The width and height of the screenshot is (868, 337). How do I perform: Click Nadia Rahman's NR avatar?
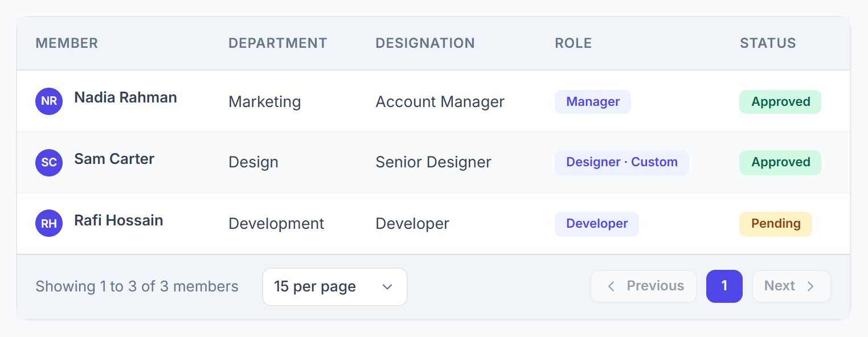pos(49,101)
